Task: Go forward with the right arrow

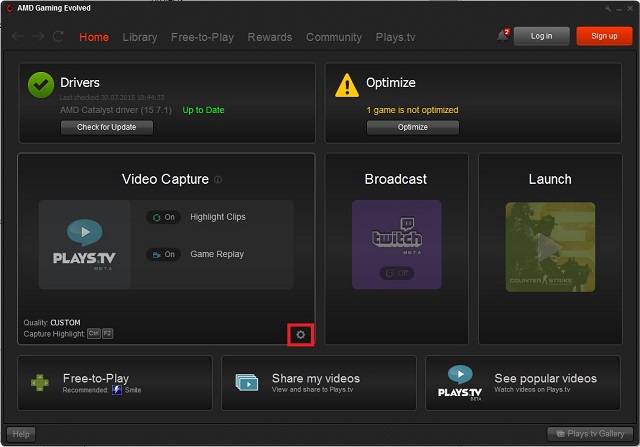Action: (x=38, y=36)
